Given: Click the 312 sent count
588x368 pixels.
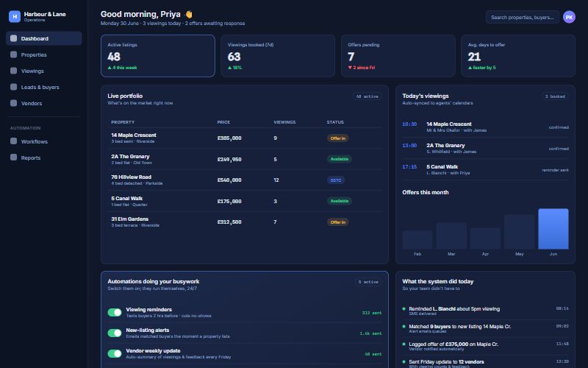Looking at the screenshot, I should point(372,313).
